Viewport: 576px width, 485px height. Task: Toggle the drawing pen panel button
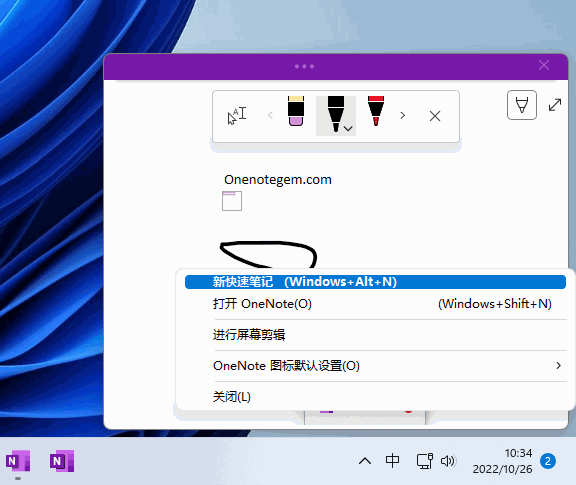(x=522, y=105)
